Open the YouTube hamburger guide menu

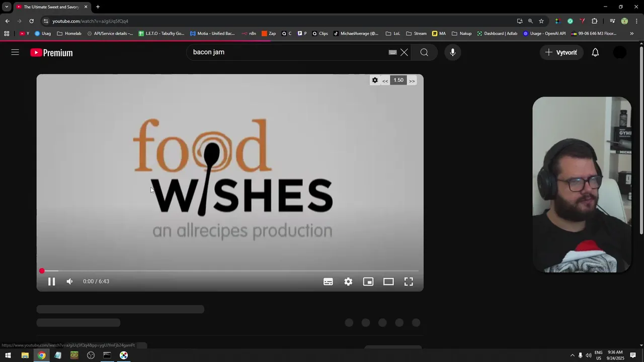[15, 52]
